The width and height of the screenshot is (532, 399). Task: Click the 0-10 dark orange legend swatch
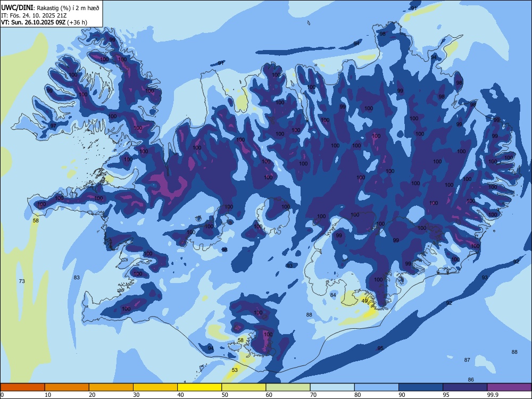tap(22, 387)
